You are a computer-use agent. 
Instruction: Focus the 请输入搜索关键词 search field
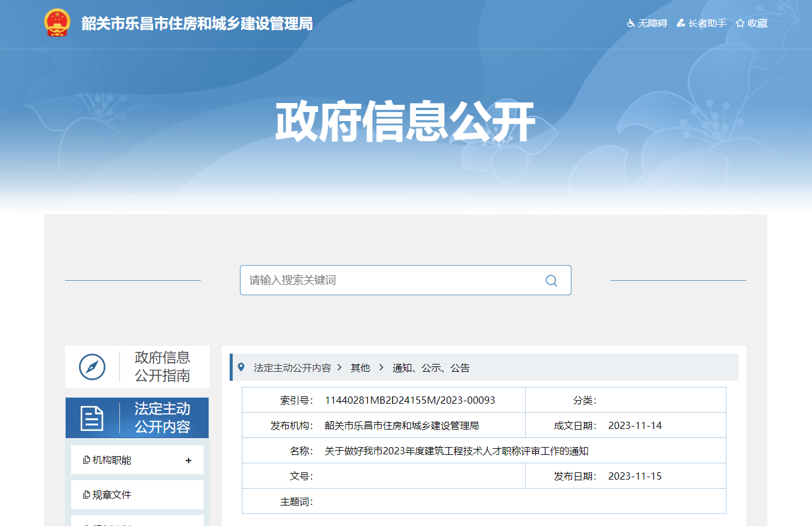click(x=392, y=280)
